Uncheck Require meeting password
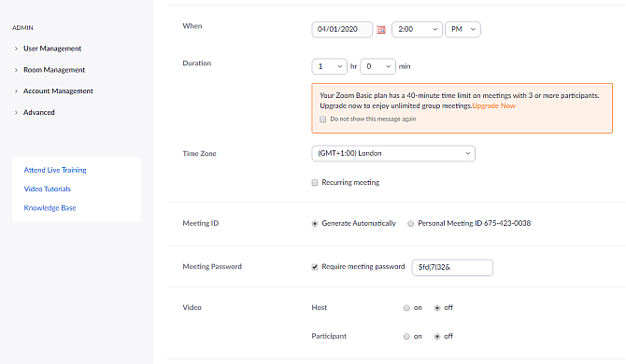 click(x=315, y=267)
